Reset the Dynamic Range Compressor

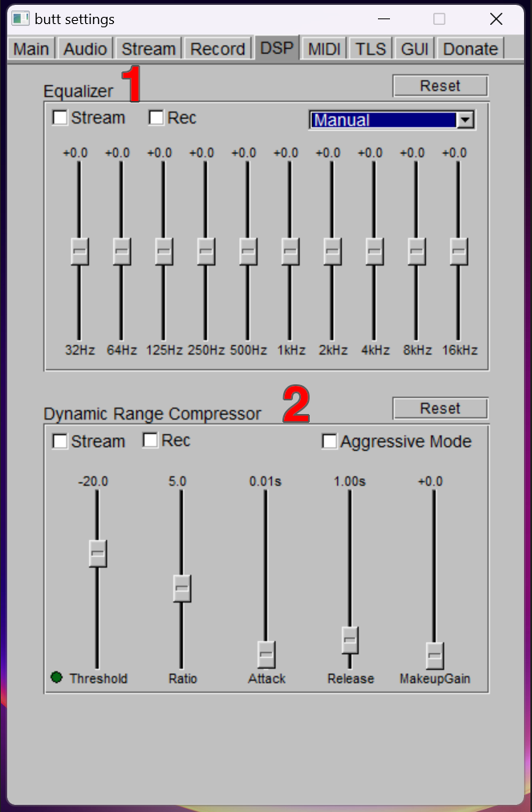click(x=440, y=408)
